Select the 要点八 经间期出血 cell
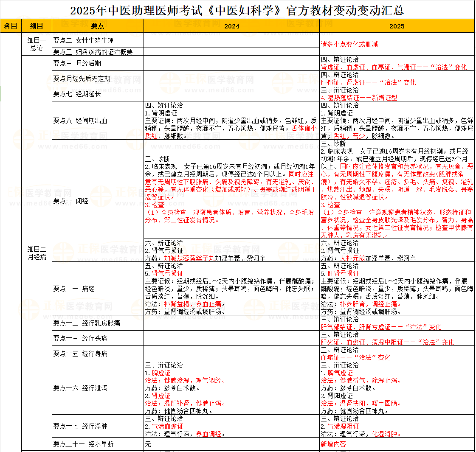The image size is (476, 452). click(x=80, y=121)
